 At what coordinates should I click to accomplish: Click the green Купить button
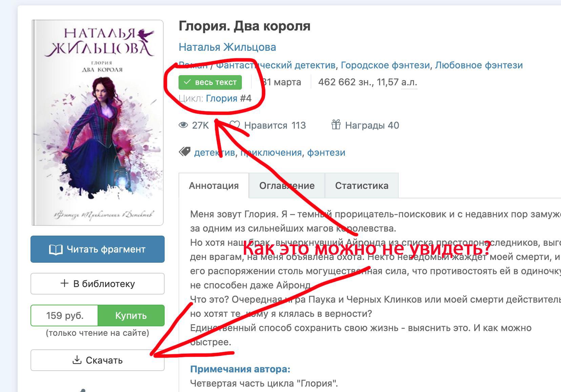[131, 315]
